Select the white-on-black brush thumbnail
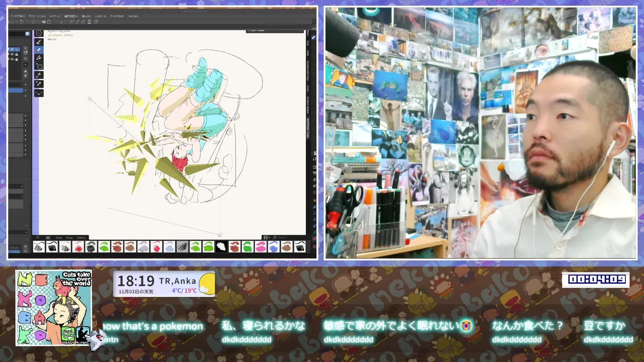The image size is (644, 362). [x=222, y=247]
